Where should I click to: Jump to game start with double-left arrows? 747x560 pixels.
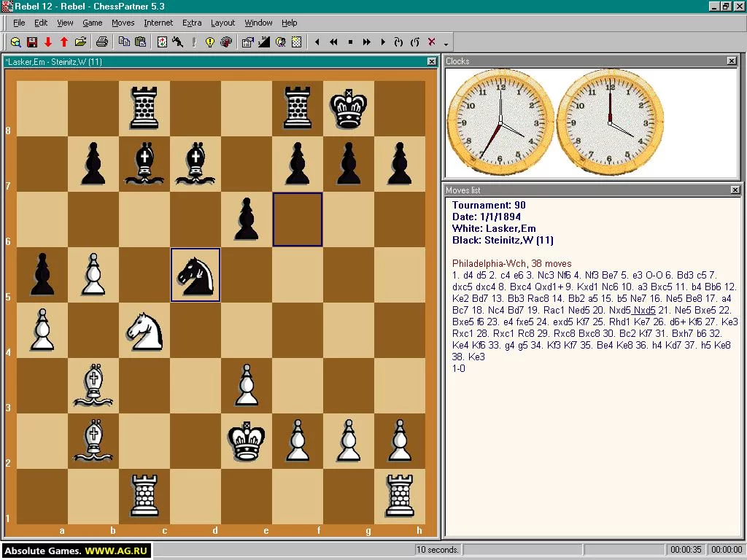tap(333, 42)
